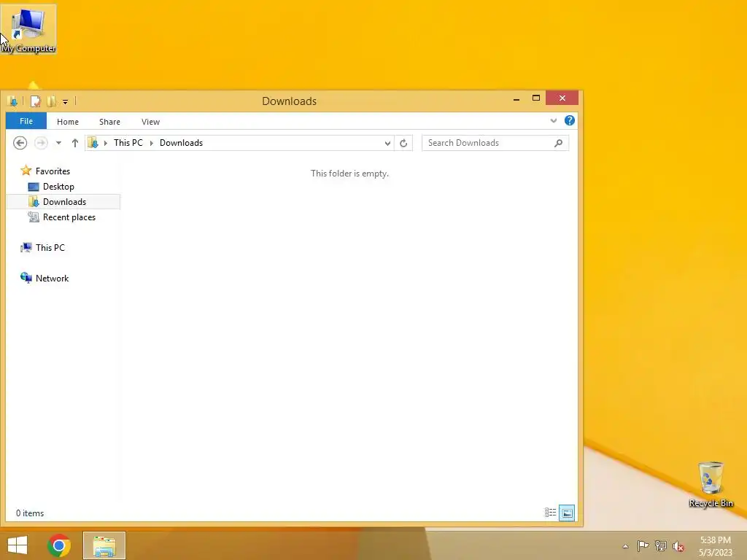Click the New Folder quick access icon

(52, 101)
